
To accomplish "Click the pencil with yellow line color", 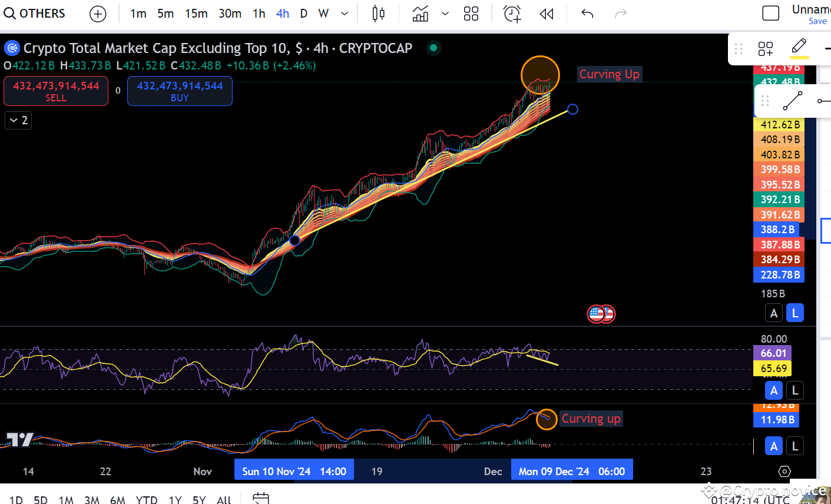I will coord(799,47).
